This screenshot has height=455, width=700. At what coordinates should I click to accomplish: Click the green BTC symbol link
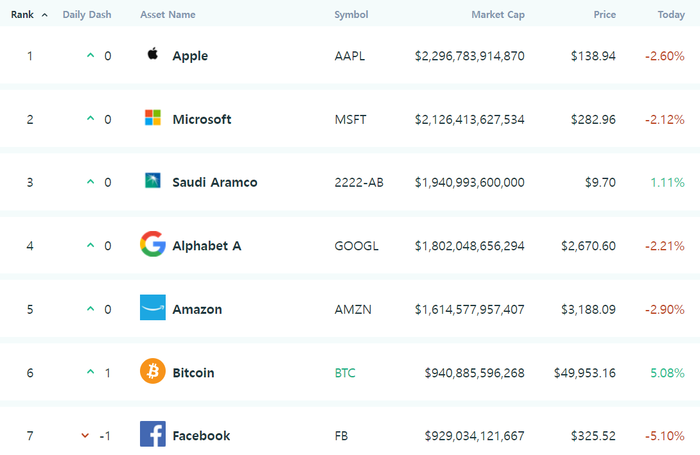[345, 373]
